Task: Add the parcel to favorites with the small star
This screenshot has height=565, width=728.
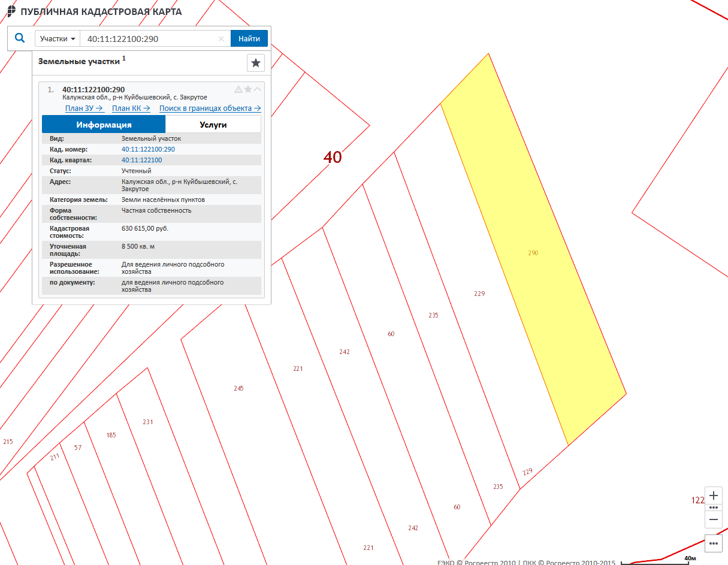Action: tap(248, 89)
